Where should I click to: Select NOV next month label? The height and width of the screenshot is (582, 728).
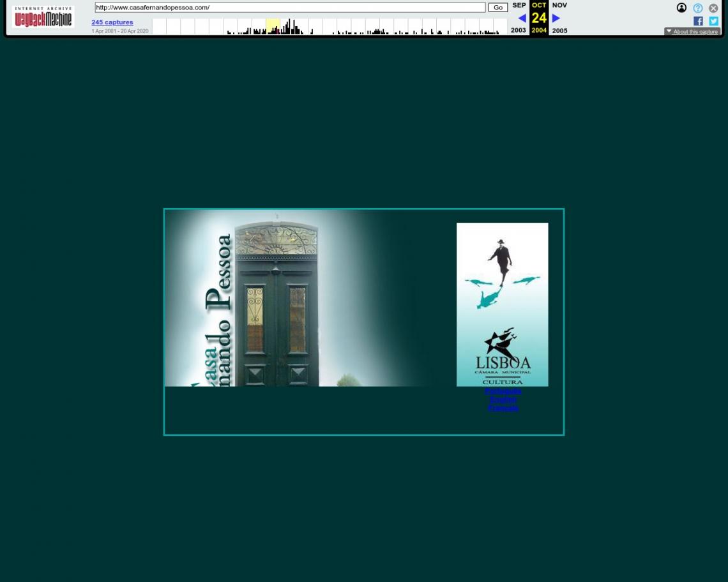click(x=559, y=5)
